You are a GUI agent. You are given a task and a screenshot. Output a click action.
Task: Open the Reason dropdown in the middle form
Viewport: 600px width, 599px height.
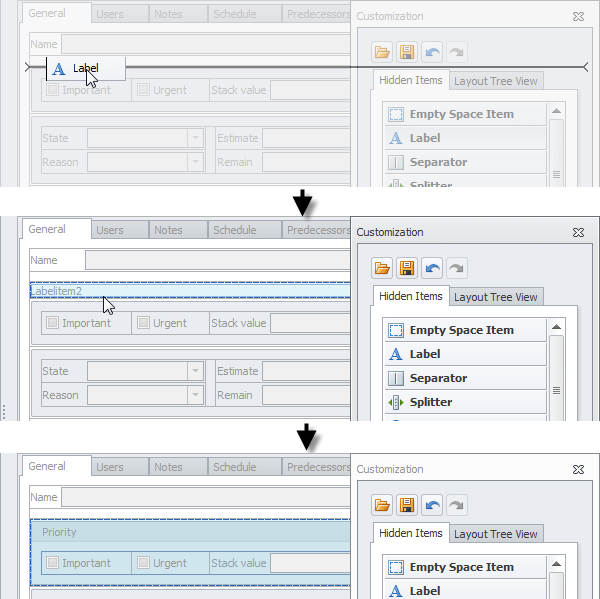point(195,395)
